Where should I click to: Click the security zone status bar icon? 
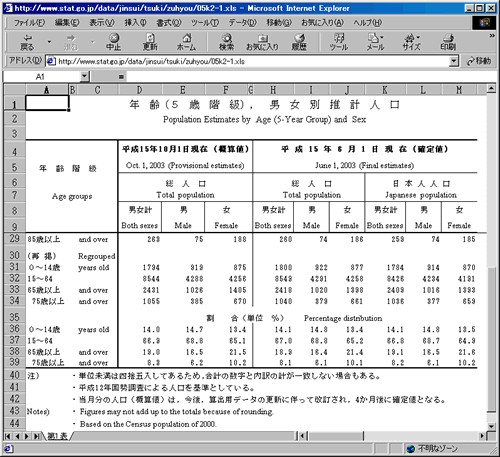411,449
